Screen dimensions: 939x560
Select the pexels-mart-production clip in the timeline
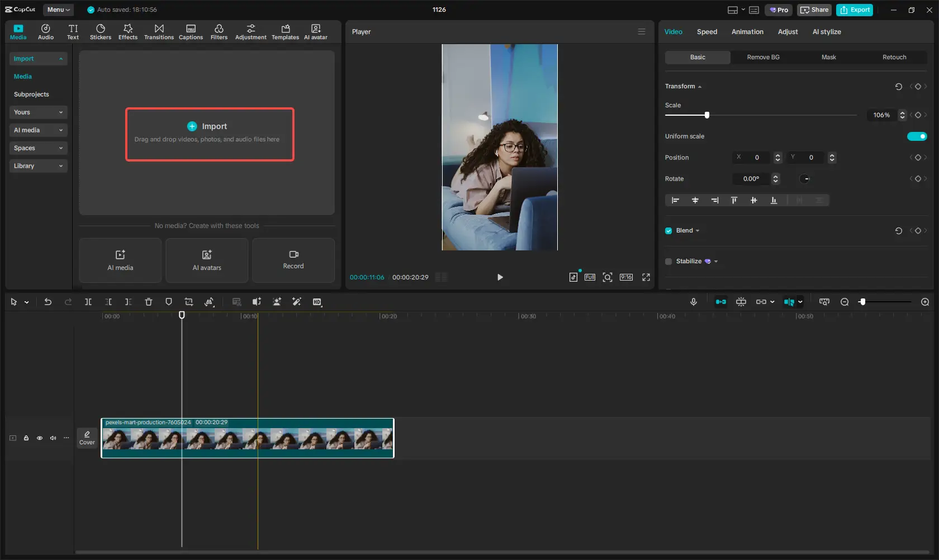(247, 438)
